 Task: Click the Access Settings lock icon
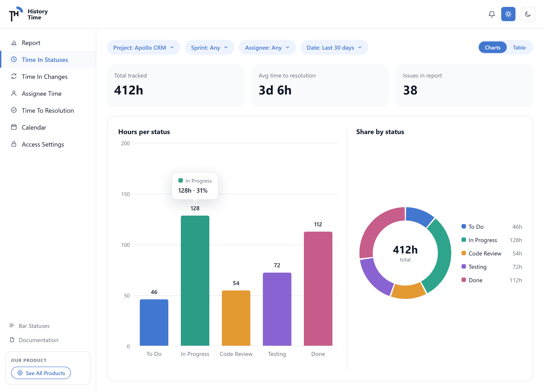point(14,144)
